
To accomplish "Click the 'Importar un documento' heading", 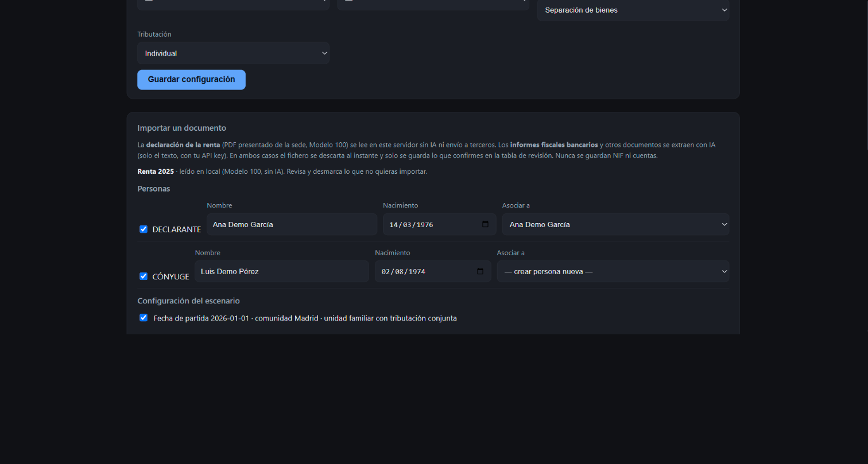I will [182, 128].
